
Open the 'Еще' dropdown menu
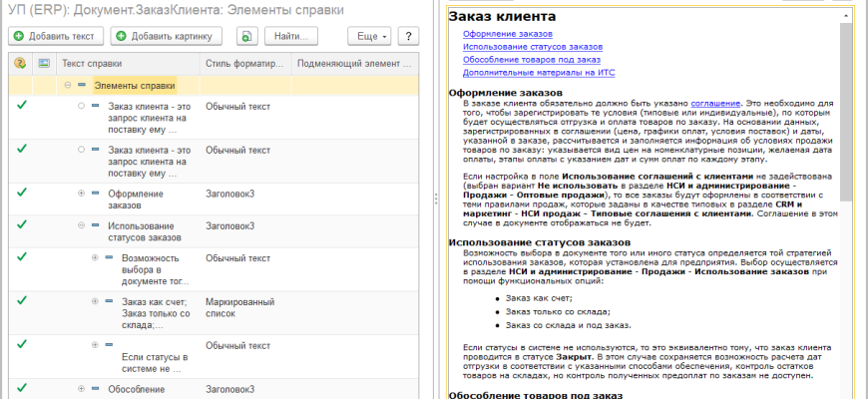pyautogui.click(x=368, y=37)
